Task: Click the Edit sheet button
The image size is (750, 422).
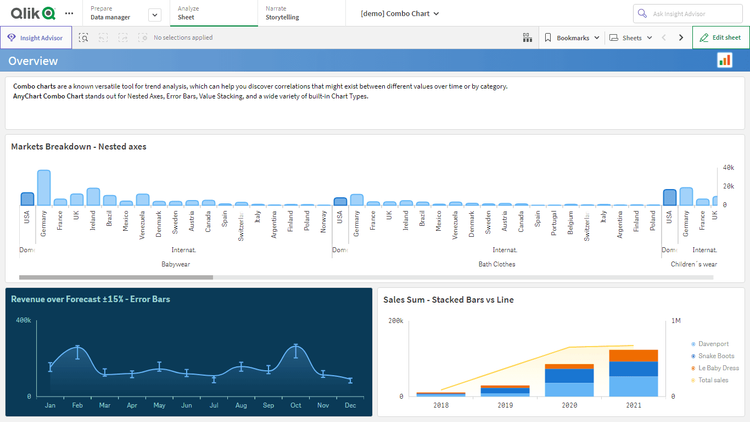Action: click(720, 37)
